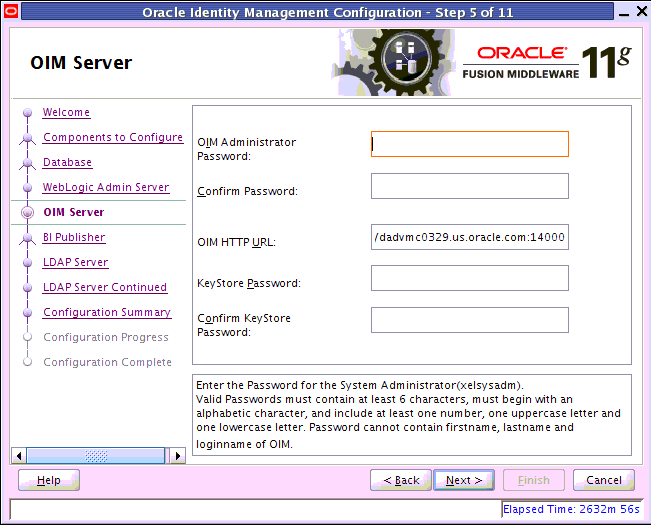Viewport: 651px width, 525px height.
Task: Click the Components to Configure step bullet icon
Action: (x=27, y=138)
